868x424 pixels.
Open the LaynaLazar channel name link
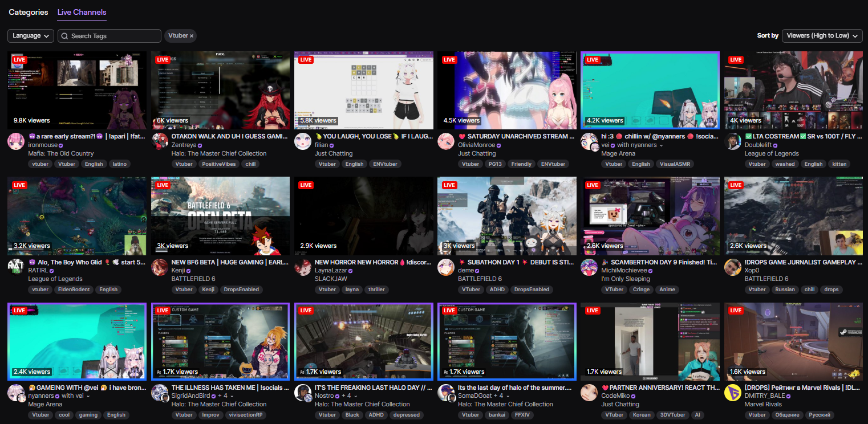tap(332, 271)
